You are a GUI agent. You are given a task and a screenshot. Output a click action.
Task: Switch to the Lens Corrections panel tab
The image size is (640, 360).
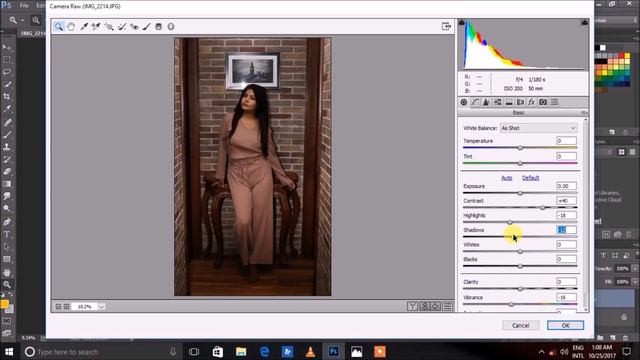coord(520,102)
